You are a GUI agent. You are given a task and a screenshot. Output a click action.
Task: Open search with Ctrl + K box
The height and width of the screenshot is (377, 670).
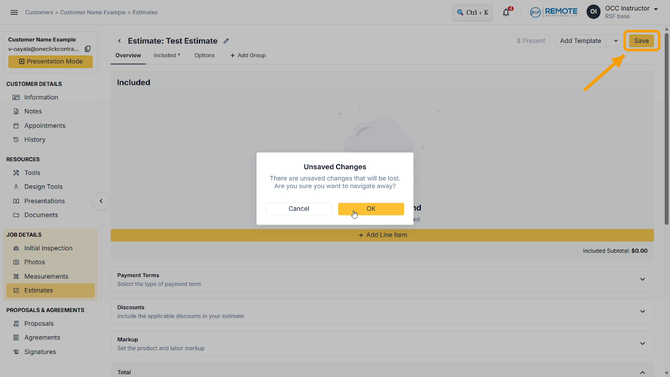point(472,12)
